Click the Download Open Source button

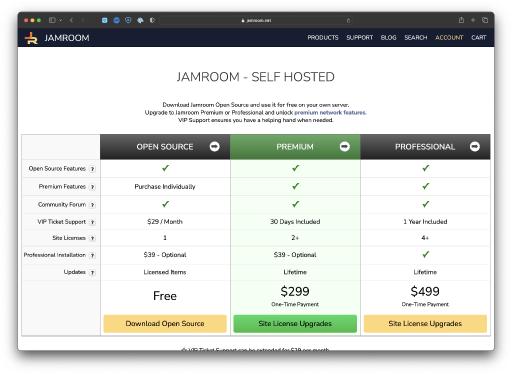point(165,324)
